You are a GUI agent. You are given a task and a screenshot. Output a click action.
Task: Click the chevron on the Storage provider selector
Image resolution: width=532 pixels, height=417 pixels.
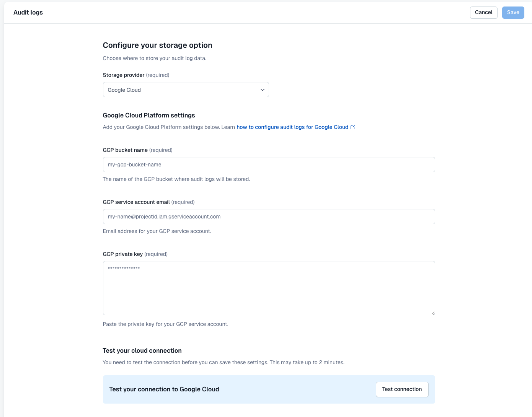pos(262,90)
